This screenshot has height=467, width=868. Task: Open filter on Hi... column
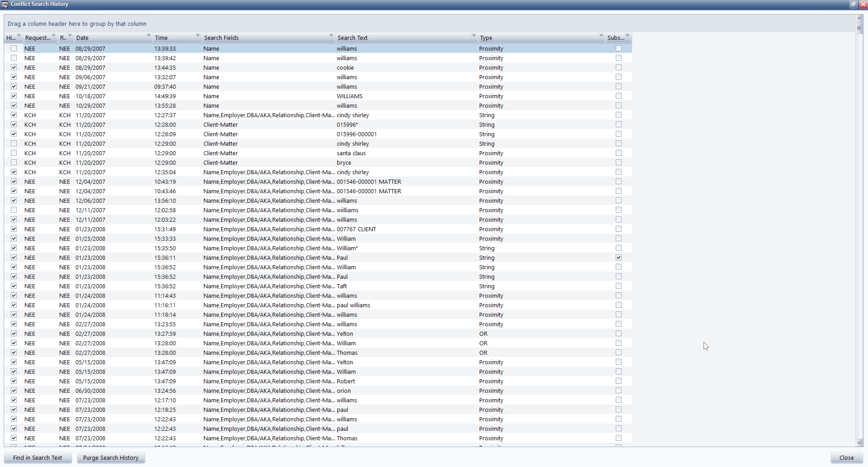[x=19, y=36]
